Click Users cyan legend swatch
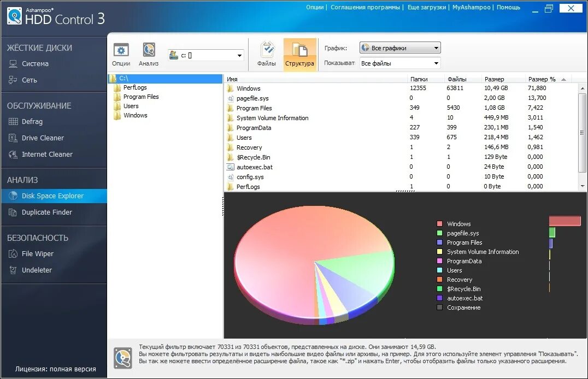Image resolution: width=588 pixels, height=379 pixels. coord(439,270)
